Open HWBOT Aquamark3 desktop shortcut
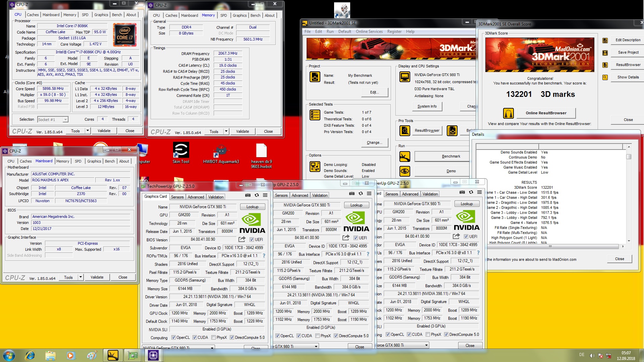This screenshot has height=362, width=644. 221,153
